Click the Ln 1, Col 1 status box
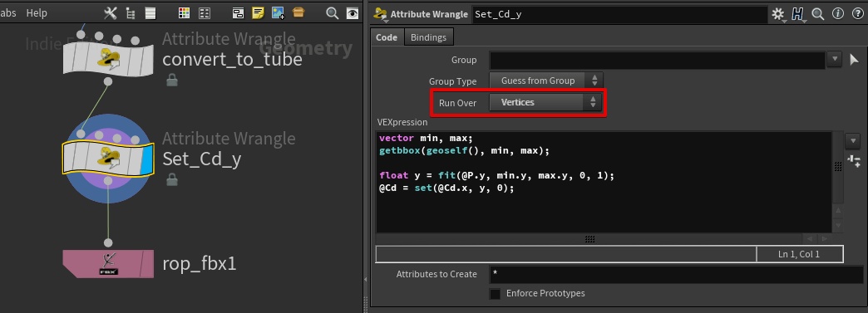Viewport: 868px width, 313px height. [799, 254]
